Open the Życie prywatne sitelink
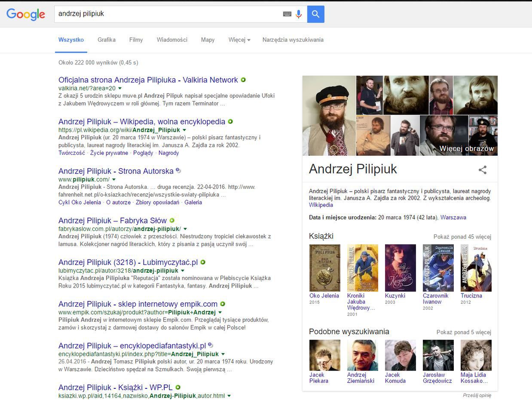The image size is (532, 400). point(109,153)
